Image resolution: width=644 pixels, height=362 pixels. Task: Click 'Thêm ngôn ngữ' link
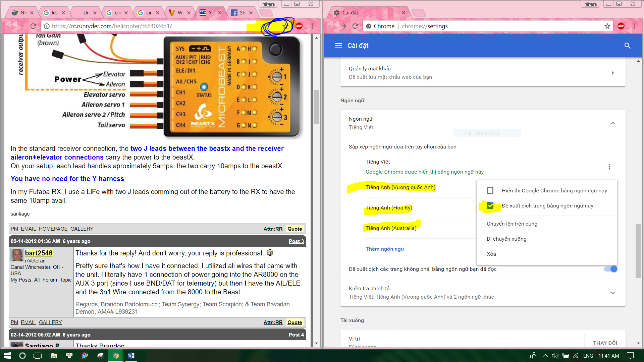(385, 248)
